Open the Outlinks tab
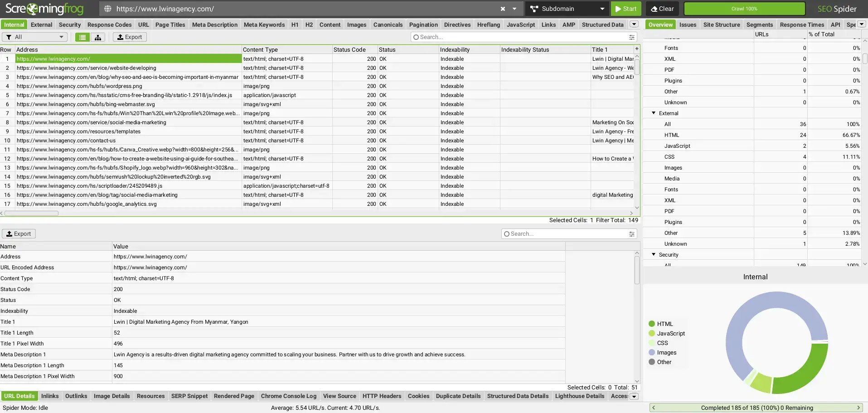Image resolution: width=868 pixels, height=413 pixels. click(76, 396)
